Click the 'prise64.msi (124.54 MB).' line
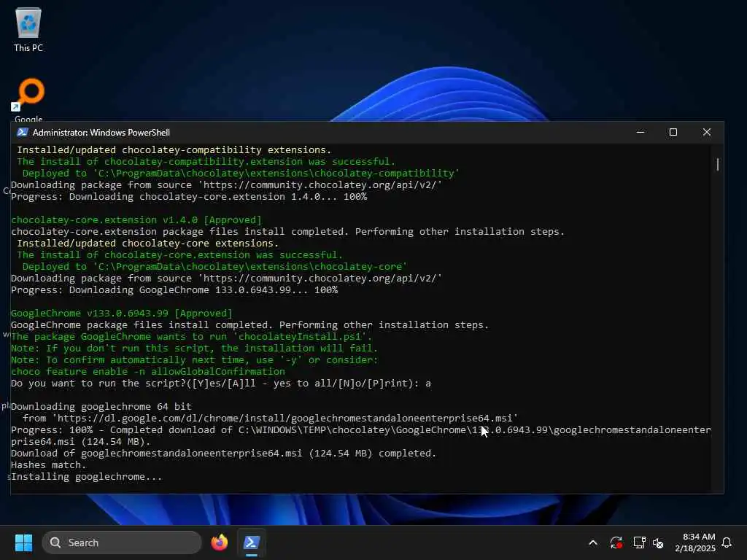Image resolution: width=747 pixels, height=560 pixels. [x=80, y=441]
